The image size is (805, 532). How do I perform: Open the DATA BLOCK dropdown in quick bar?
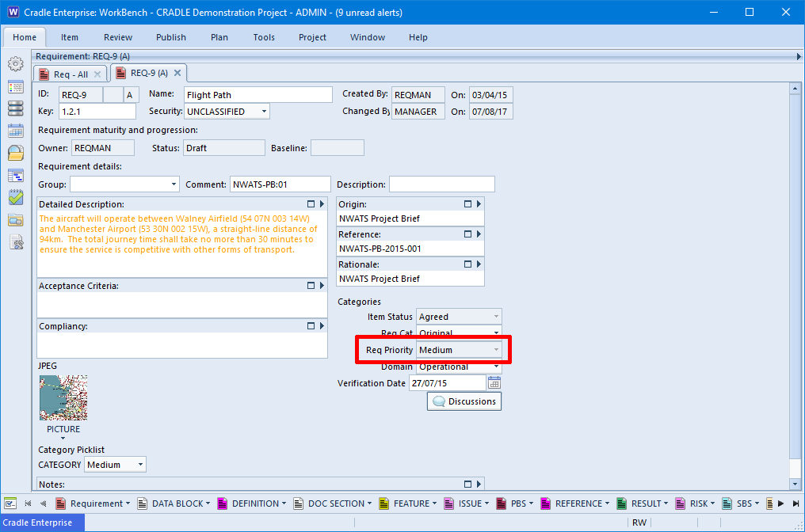(208, 503)
